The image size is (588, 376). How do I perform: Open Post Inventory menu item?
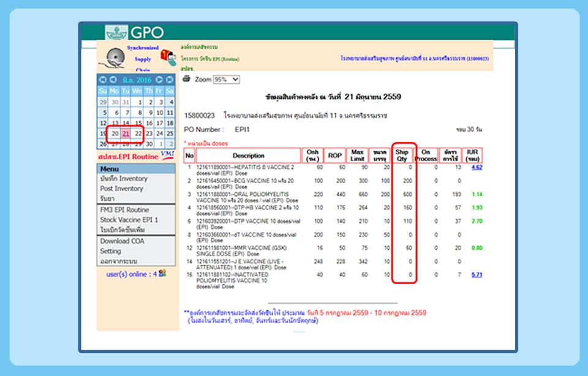(x=122, y=189)
